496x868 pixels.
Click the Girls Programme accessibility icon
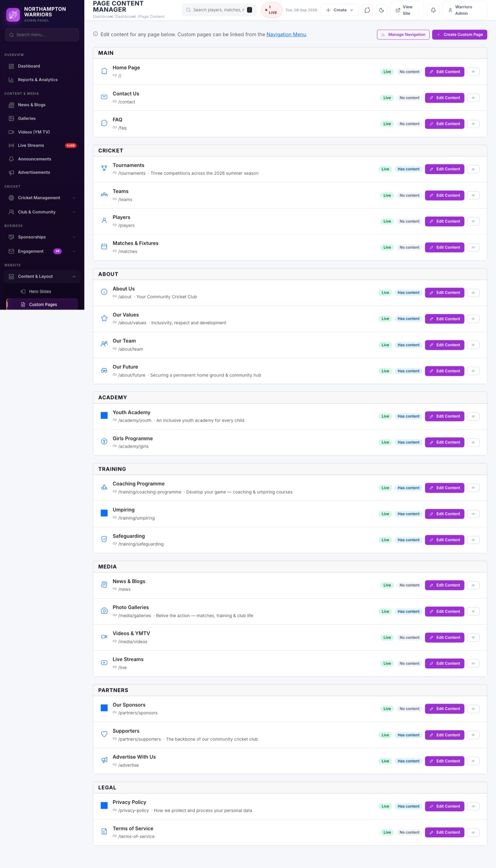tap(104, 441)
